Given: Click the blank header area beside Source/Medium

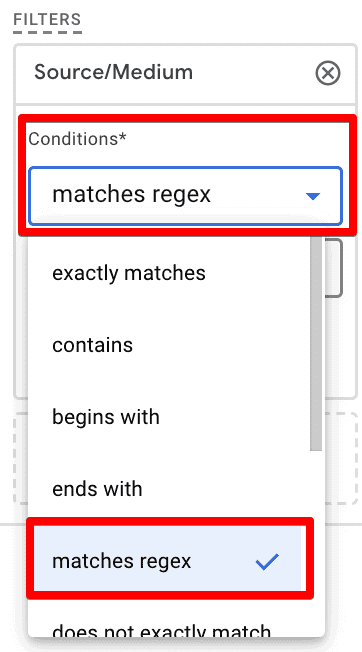Looking at the screenshot, I should coord(254,73).
